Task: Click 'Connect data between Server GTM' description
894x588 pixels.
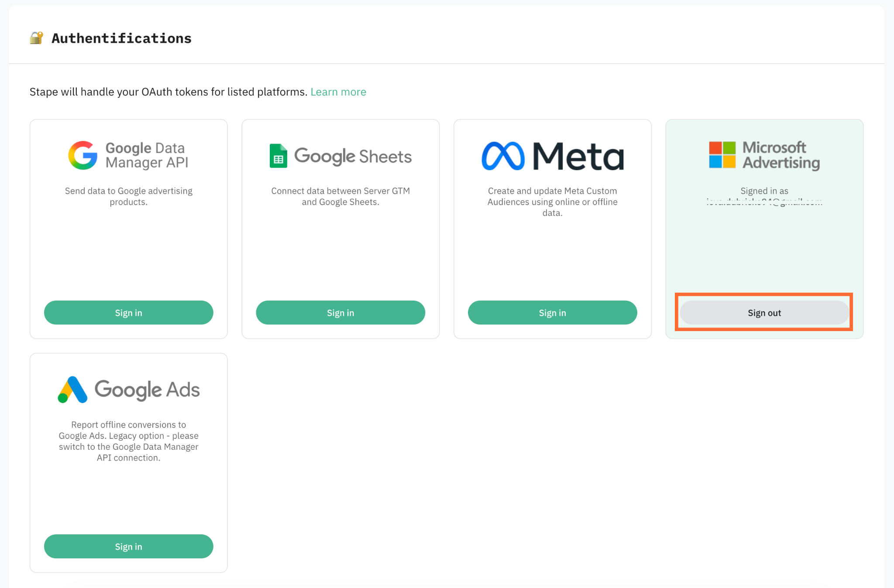Action: pyautogui.click(x=340, y=196)
